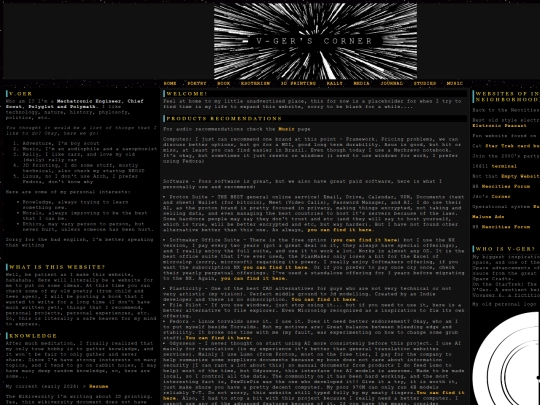
Task: Follow the Music link in audio recommendations
Action: coord(286,129)
